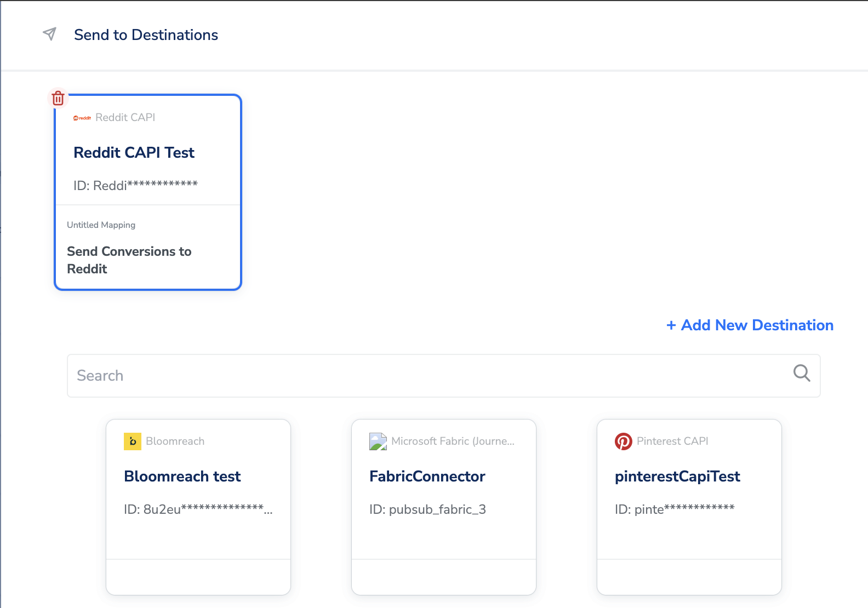This screenshot has height=608, width=868.
Task: Click the Bloomreach type label
Action: tap(175, 441)
